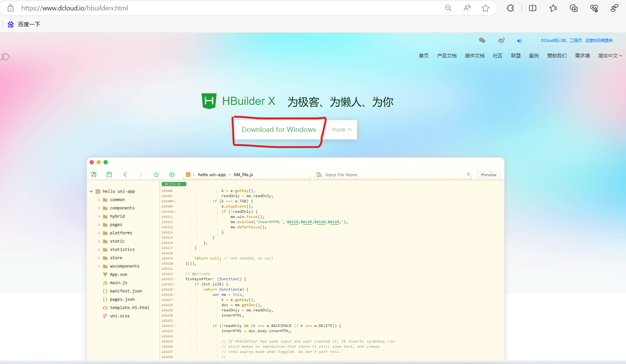The width and height of the screenshot is (626, 364).
Task: Open the 联盟 menu item
Action: (516, 56)
